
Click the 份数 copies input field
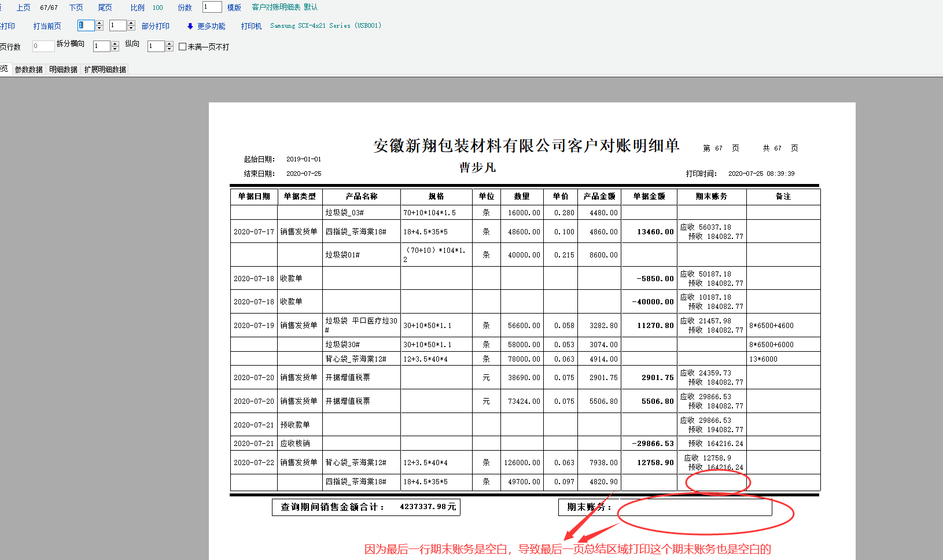coord(212,7)
